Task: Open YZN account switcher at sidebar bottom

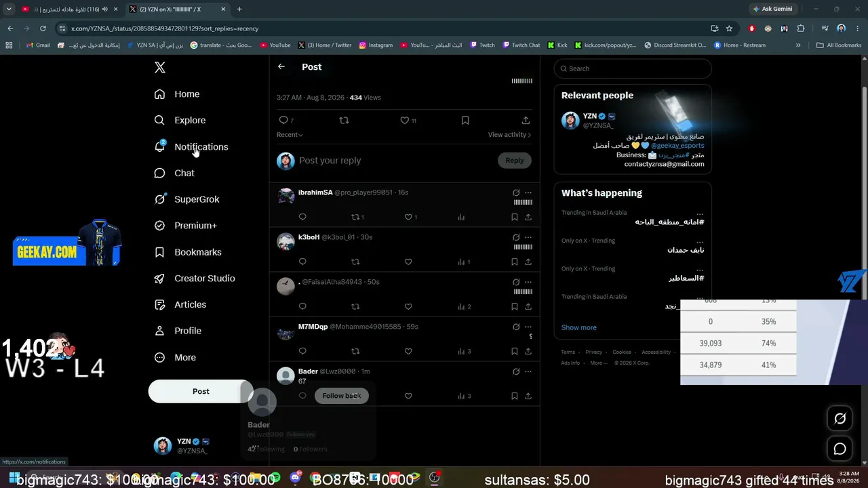Action: pyautogui.click(x=182, y=445)
